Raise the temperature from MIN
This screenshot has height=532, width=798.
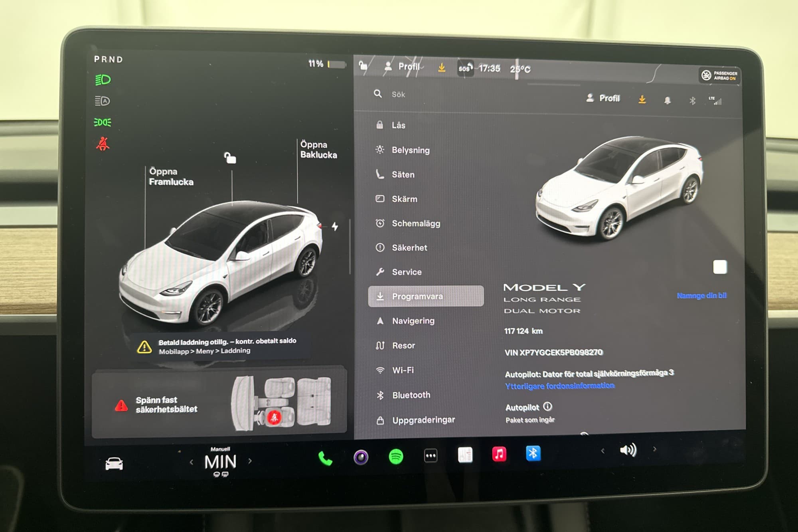(x=250, y=461)
